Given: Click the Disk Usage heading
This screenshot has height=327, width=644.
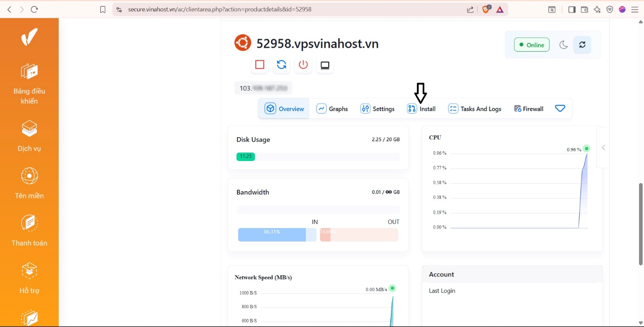Looking at the screenshot, I should [x=253, y=139].
